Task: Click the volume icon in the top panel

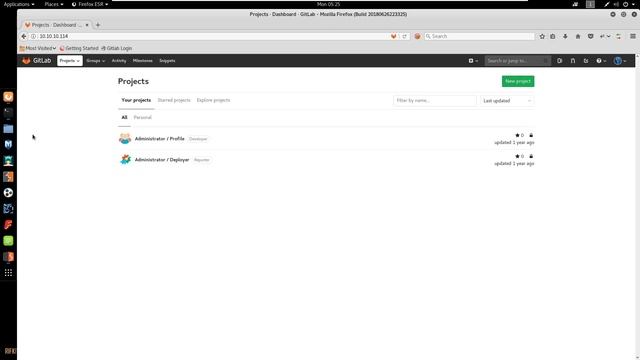Action: pos(616,4)
